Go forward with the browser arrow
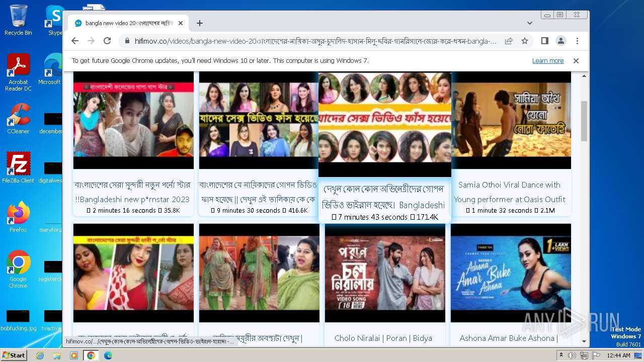The height and width of the screenshot is (362, 644). point(91,41)
